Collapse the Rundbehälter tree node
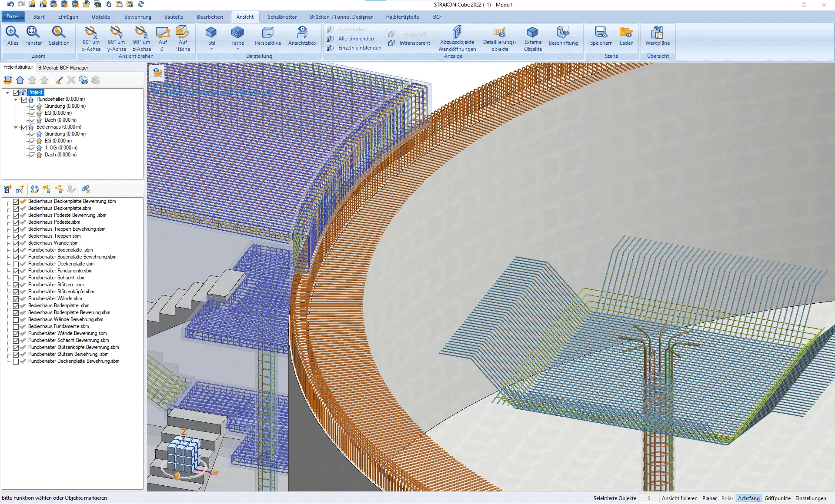The height and width of the screenshot is (504, 835). click(x=16, y=99)
